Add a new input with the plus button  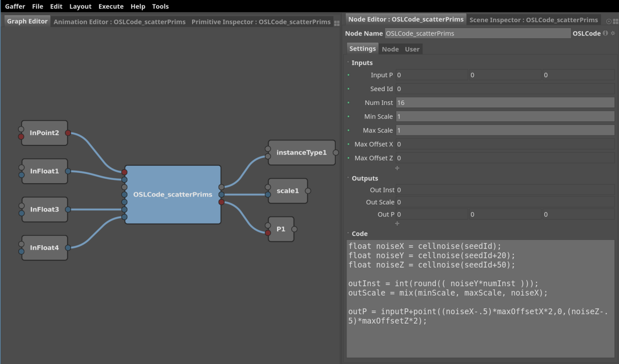coord(397,168)
